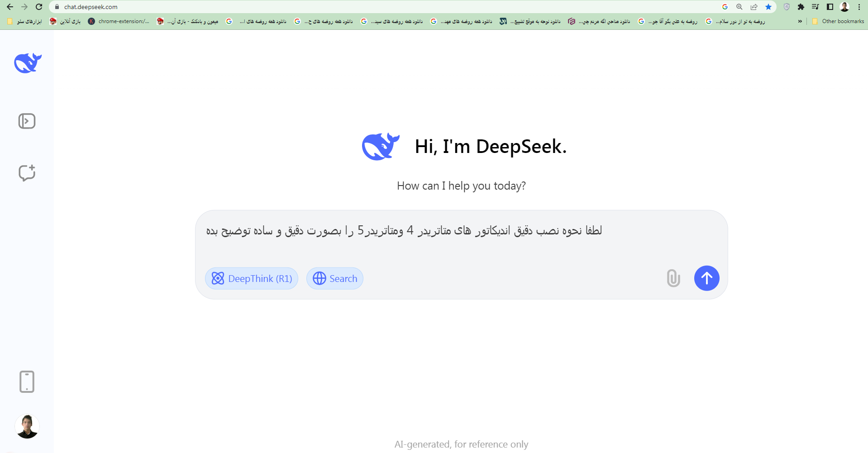Open the بازی آنلاین bookmark
The width and height of the screenshot is (868, 453).
pyautogui.click(x=65, y=21)
